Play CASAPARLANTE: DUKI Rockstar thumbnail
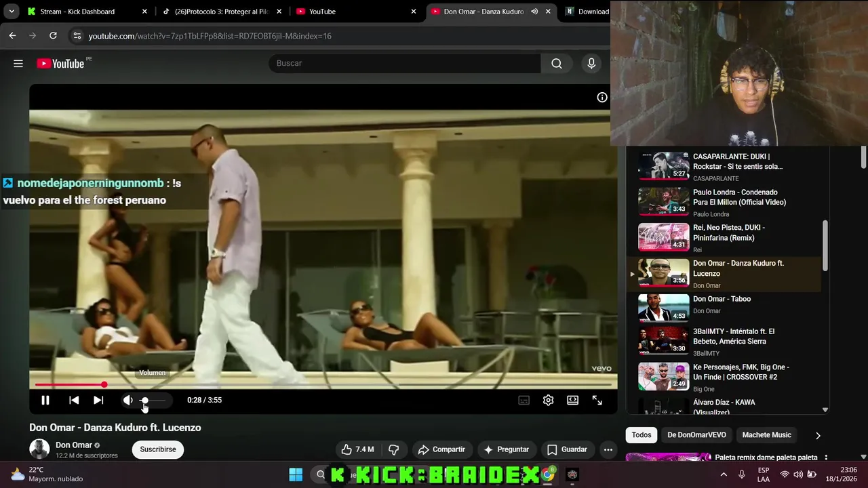This screenshot has height=488, width=868. tap(664, 165)
